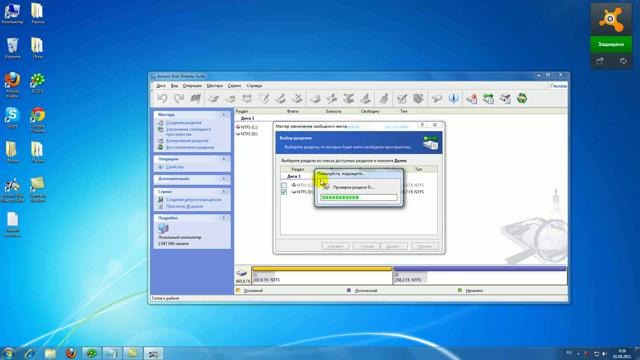Select NTFS (C:) row in main partition list

click(x=247, y=127)
